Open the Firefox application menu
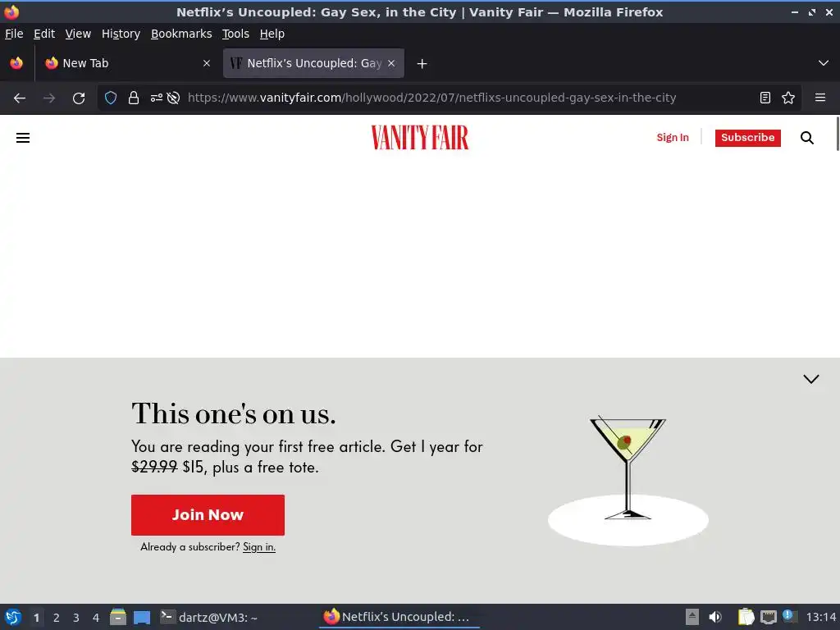The height and width of the screenshot is (630, 840). pyautogui.click(x=820, y=98)
